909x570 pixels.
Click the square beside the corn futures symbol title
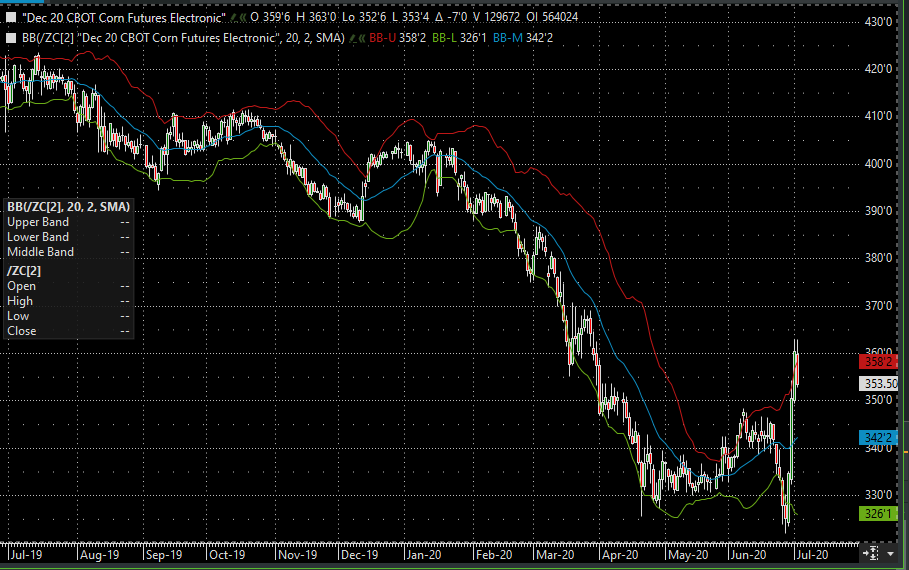click(11, 17)
